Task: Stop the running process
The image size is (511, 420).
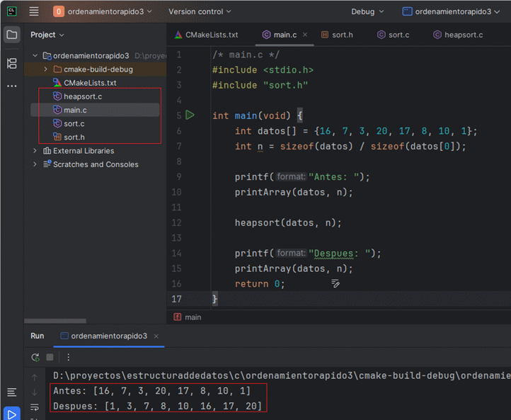Action: pos(50,358)
